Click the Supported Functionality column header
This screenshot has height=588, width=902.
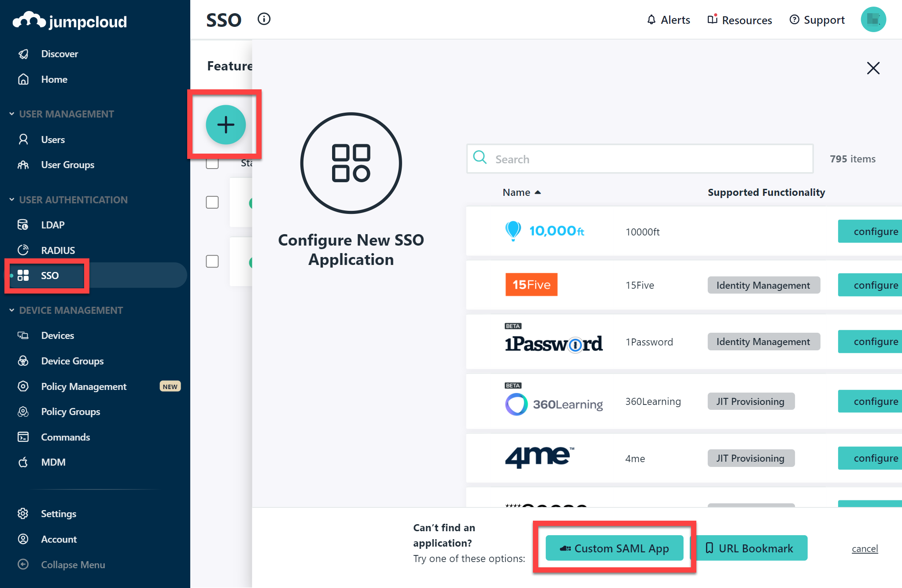coord(766,192)
